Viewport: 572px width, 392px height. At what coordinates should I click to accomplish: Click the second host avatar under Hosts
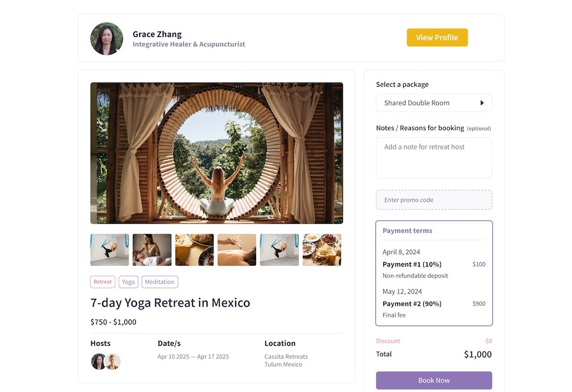coord(113,362)
